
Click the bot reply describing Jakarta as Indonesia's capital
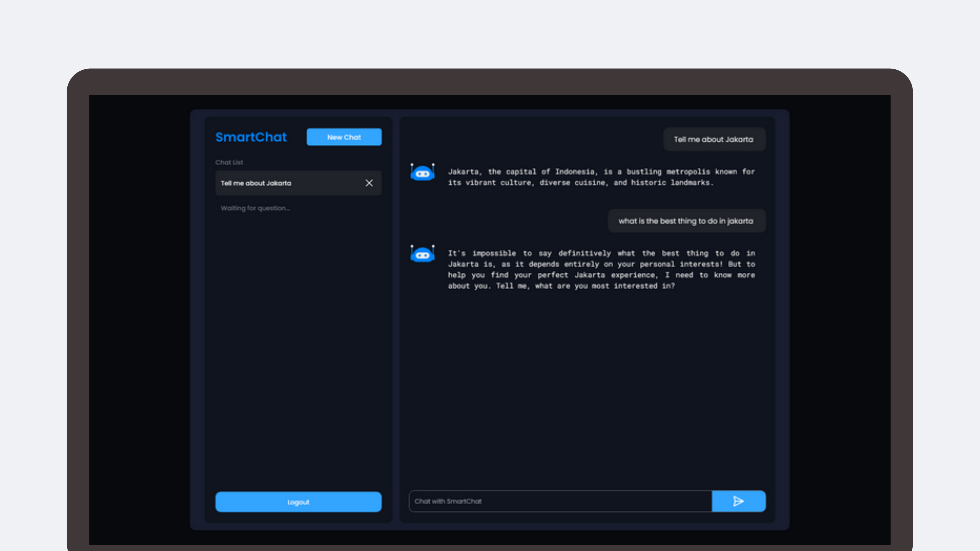click(601, 177)
